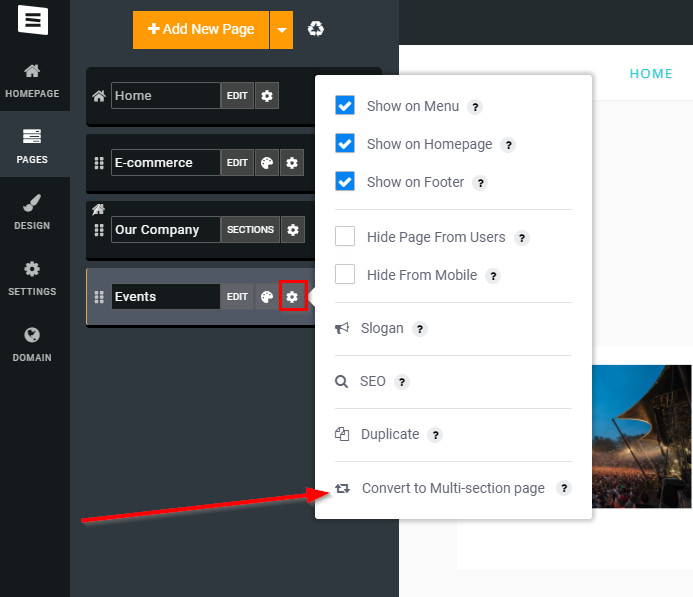Uncheck Show on Menu checkbox
This screenshot has height=597, width=693.
(345, 106)
